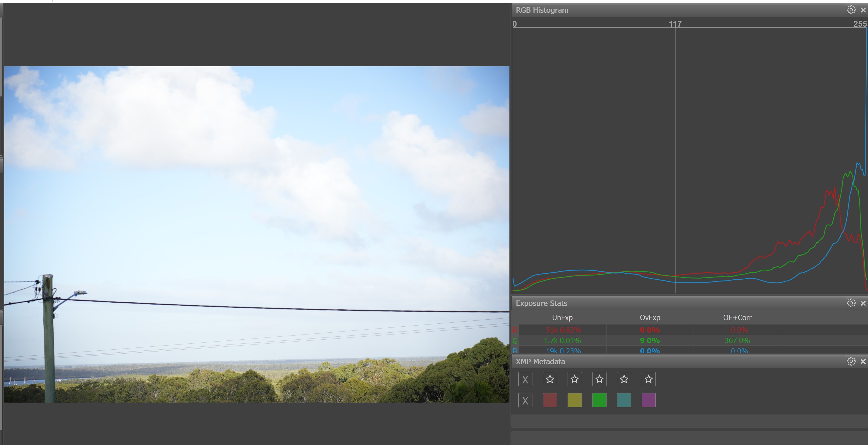The width and height of the screenshot is (868, 445).
Task: Open Exposure Stats settings gear
Action: [851, 303]
